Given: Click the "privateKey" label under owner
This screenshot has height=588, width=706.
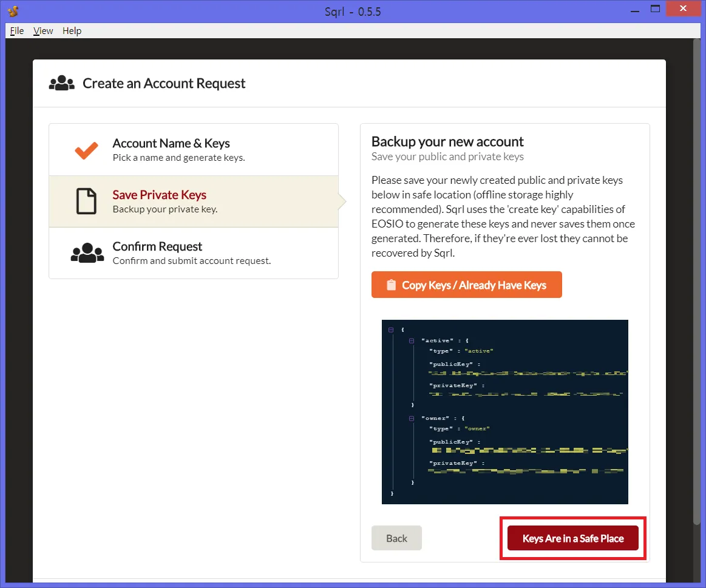Looking at the screenshot, I should tap(453, 463).
